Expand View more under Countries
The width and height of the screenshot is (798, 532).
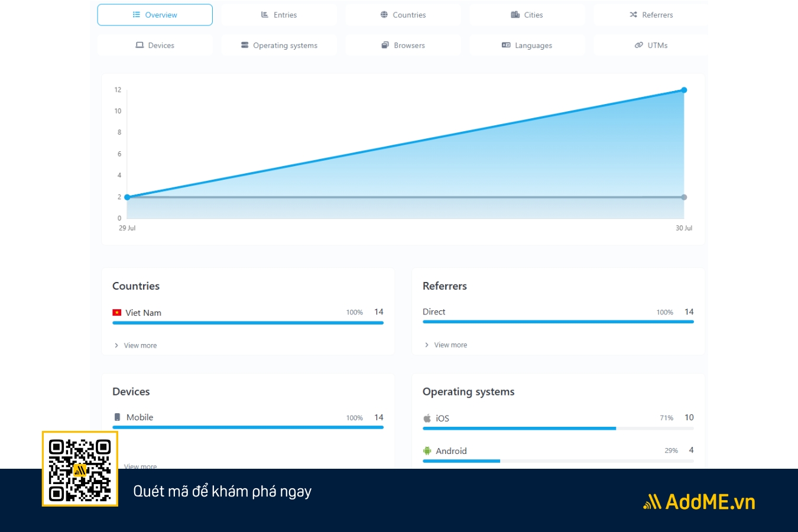coord(135,345)
